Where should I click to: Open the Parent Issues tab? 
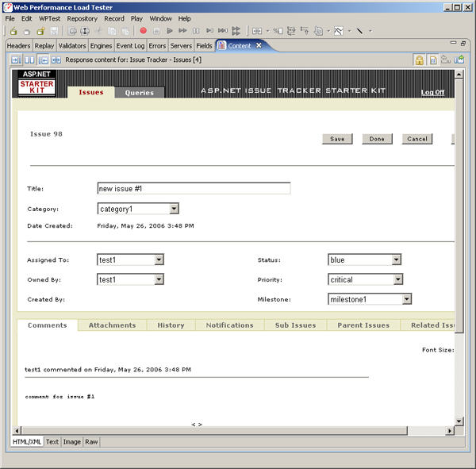pyautogui.click(x=363, y=325)
